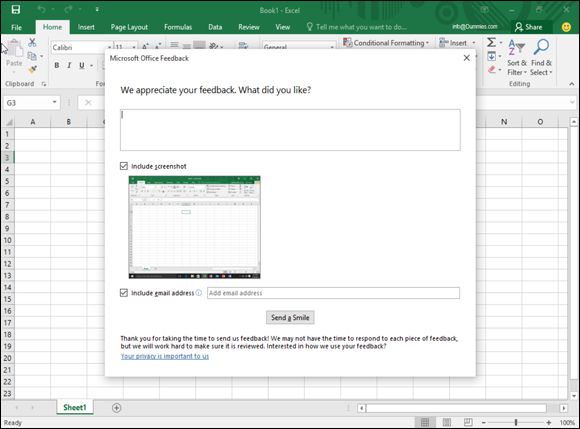Switch to the Data tab
The image size is (580, 429).
pyautogui.click(x=215, y=27)
